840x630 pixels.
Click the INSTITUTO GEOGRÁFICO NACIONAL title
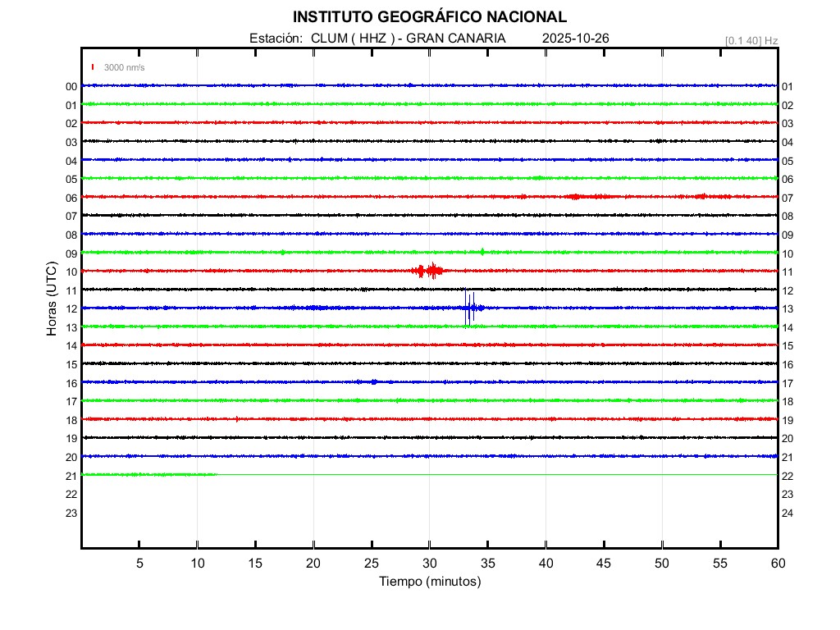point(429,17)
